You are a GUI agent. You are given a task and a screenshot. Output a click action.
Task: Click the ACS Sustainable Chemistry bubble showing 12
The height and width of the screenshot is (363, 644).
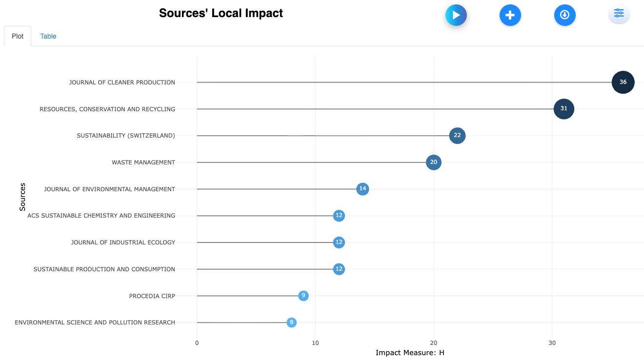tap(339, 216)
